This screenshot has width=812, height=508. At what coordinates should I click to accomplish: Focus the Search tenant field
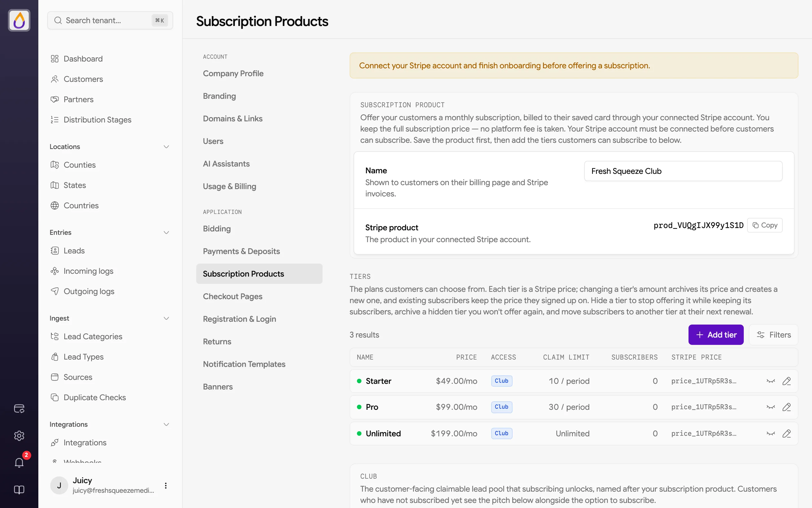[110, 20]
